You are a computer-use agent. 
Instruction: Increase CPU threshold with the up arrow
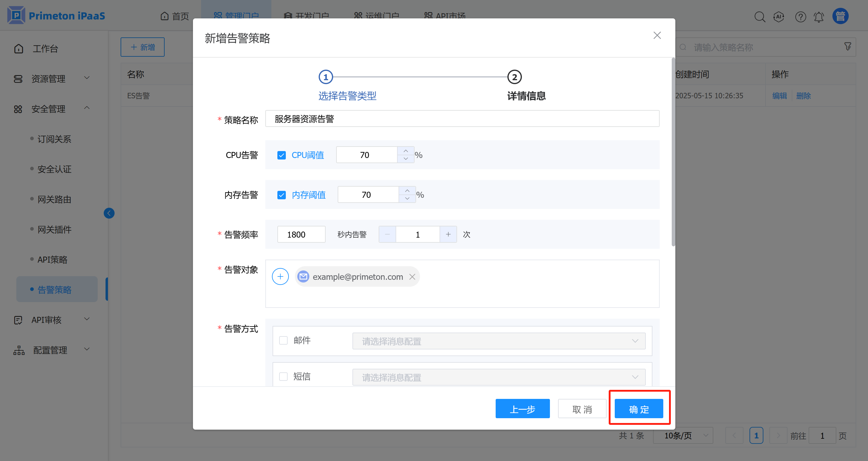point(406,151)
